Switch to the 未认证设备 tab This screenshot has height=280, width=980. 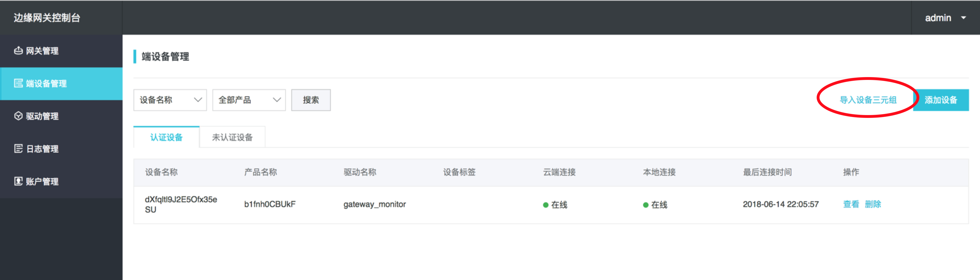[x=232, y=137]
